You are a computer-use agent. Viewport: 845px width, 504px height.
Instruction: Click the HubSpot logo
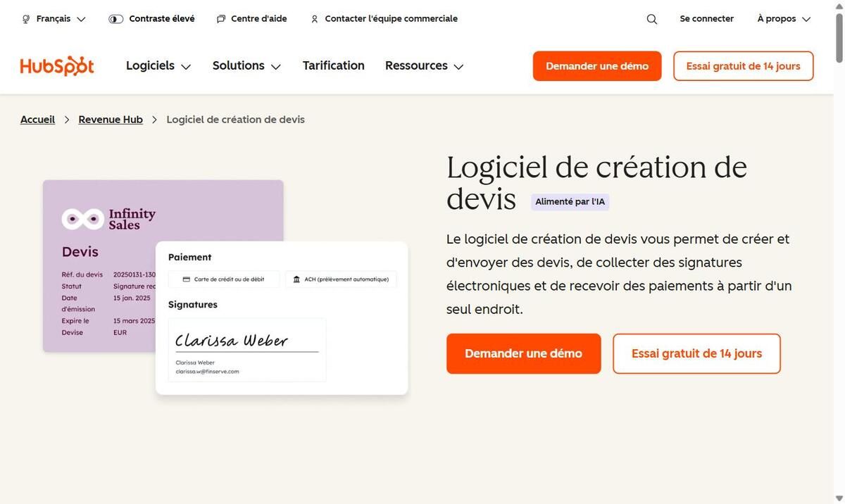tap(57, 66)
